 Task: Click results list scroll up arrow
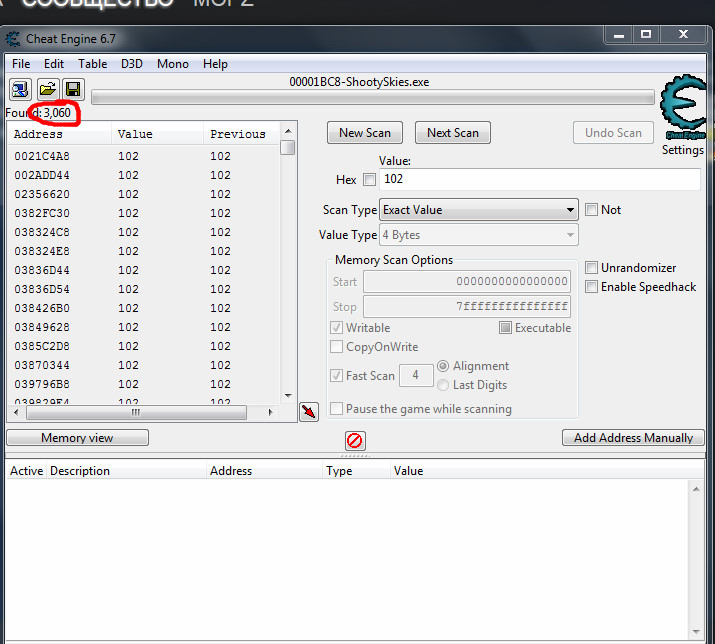click(x=288, y=131)
